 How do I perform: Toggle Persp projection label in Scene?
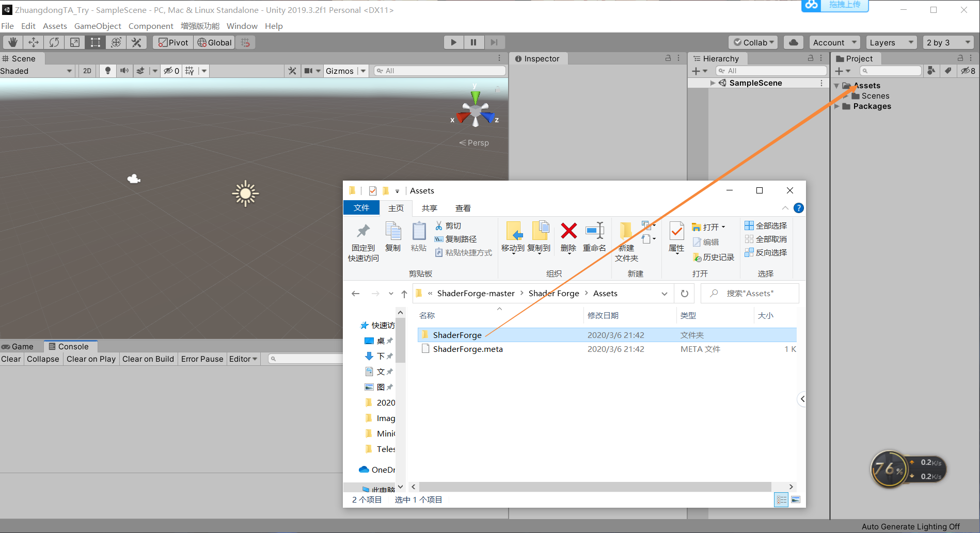coord(475,142)
